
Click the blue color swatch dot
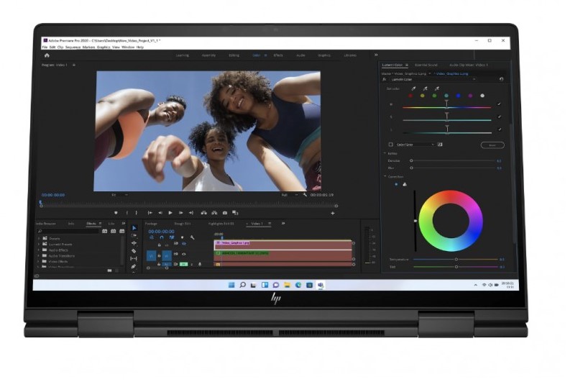tap(458, 96)
